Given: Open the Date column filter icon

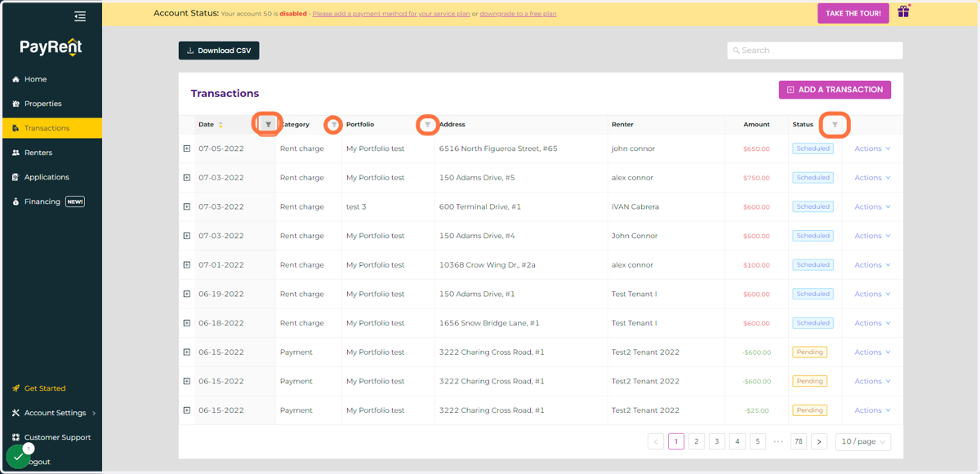Looking at the screenshot, I should tap(268, 125).
